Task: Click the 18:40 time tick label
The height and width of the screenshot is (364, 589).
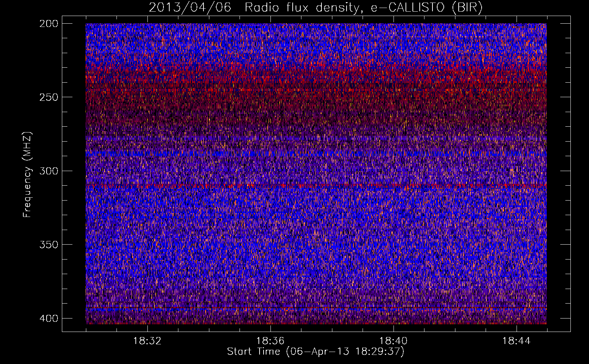Action: pyautogui.click(x=394, y=341)
